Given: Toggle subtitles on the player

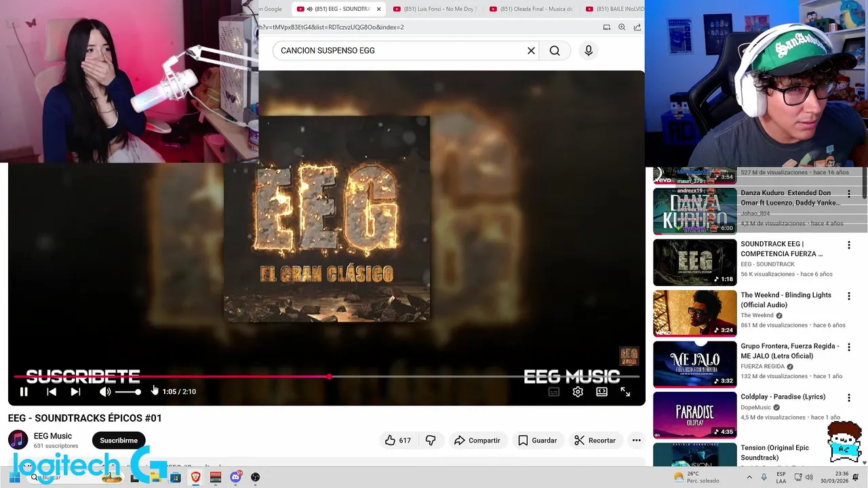Looking at the screenshot, I should point(554,392).
